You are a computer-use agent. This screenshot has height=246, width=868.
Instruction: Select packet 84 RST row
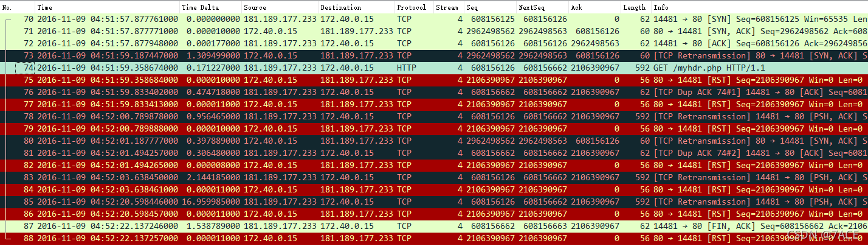tap(434, 189)
